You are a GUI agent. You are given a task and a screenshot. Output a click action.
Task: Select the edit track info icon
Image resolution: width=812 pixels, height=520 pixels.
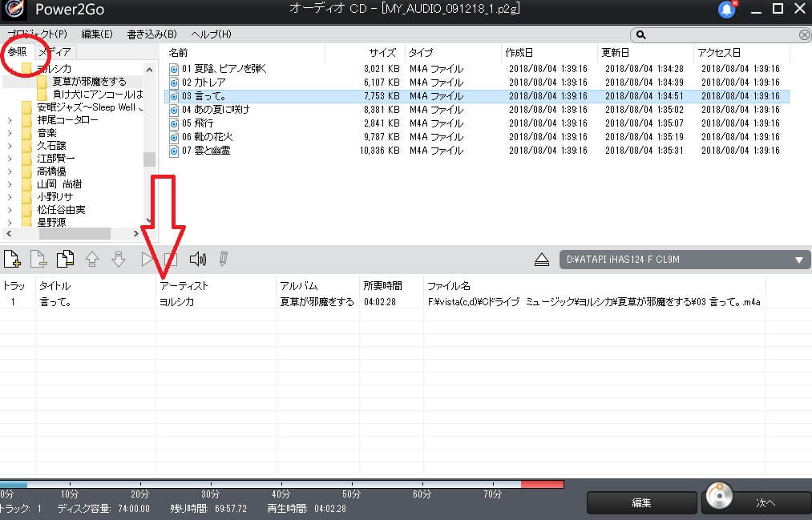[223, 258]
